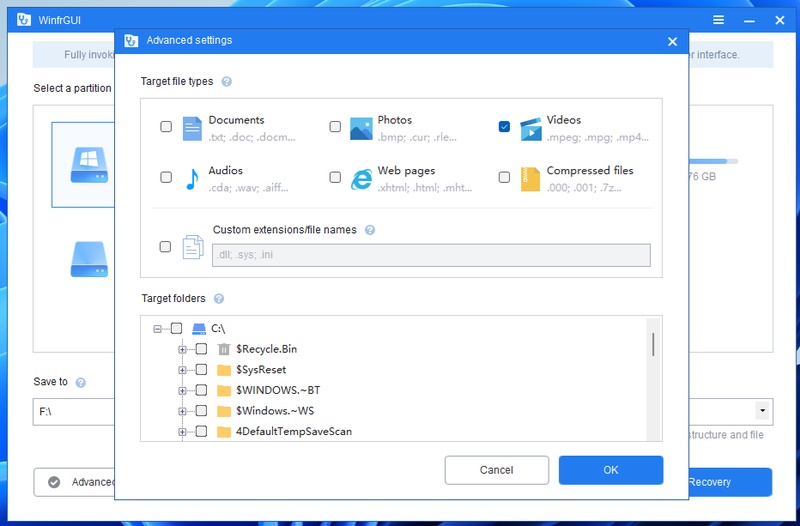Click the $SysReset folder icon
Screen dimensions: 800x526
[224, 370]
